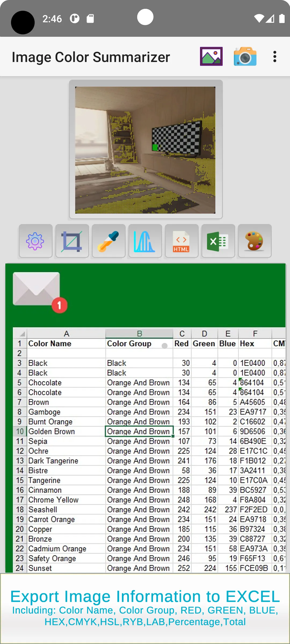Select the crop tool icon
Image resolution: width=290 pixels, height=644 pixels.
(72, 241)
